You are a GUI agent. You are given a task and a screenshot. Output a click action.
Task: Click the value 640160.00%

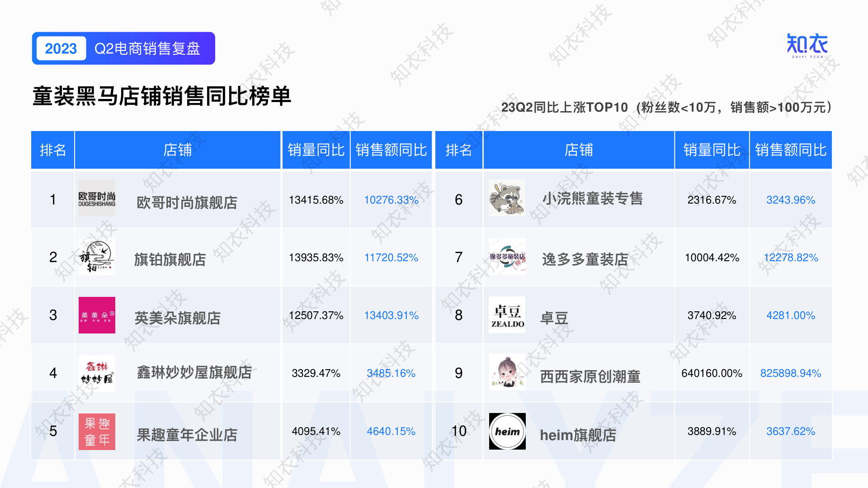(x=712, y=373)
